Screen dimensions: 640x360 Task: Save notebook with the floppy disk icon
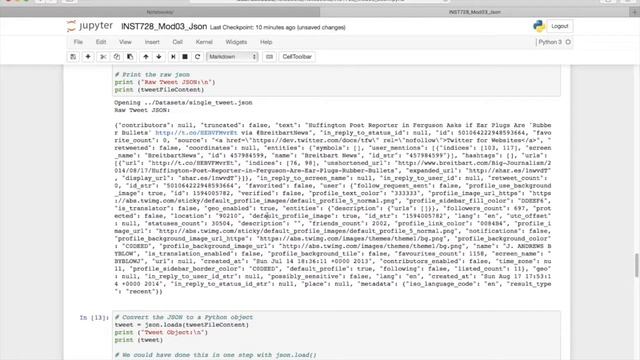click(x=73, y=57)
